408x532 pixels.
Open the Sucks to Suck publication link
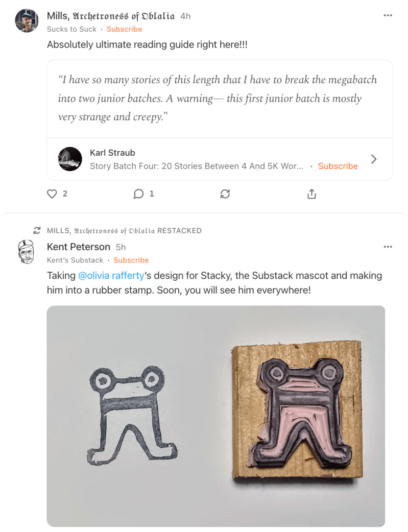tap(71, 29)
